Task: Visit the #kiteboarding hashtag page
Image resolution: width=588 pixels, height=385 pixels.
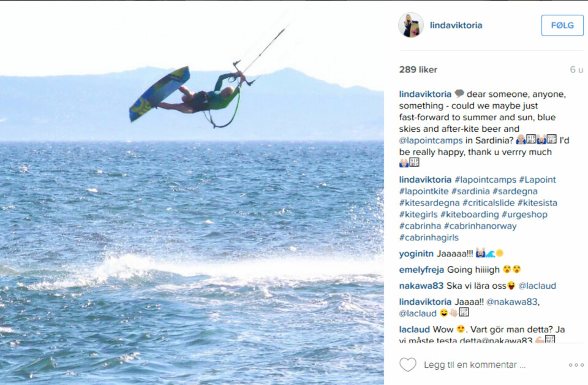Action: [x=470, y=215]
